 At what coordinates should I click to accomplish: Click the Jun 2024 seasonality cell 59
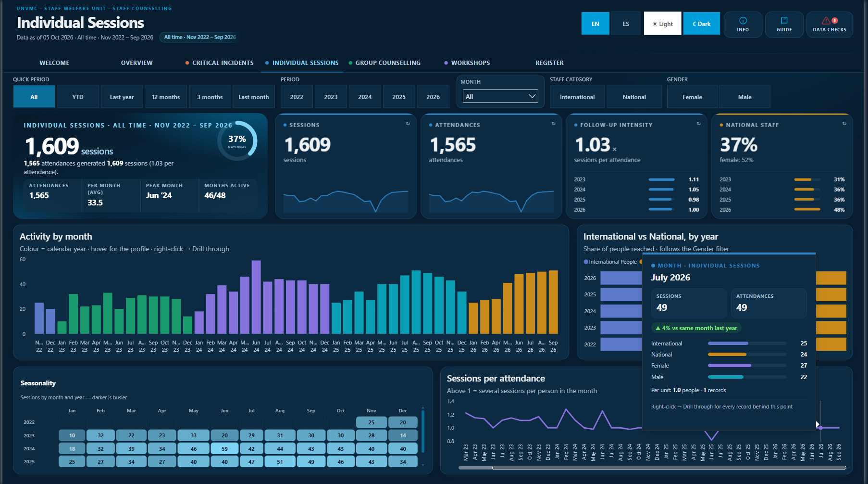click(x=224, y=448)
